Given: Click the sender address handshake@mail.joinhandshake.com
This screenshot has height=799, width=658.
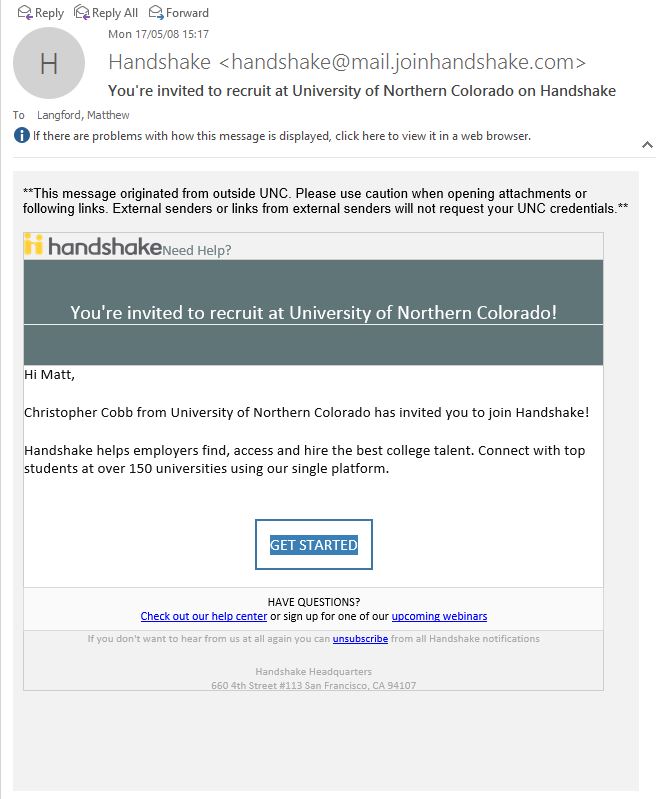Looking at the screenshot, I should pyautogui.click(x=402, y=62).
